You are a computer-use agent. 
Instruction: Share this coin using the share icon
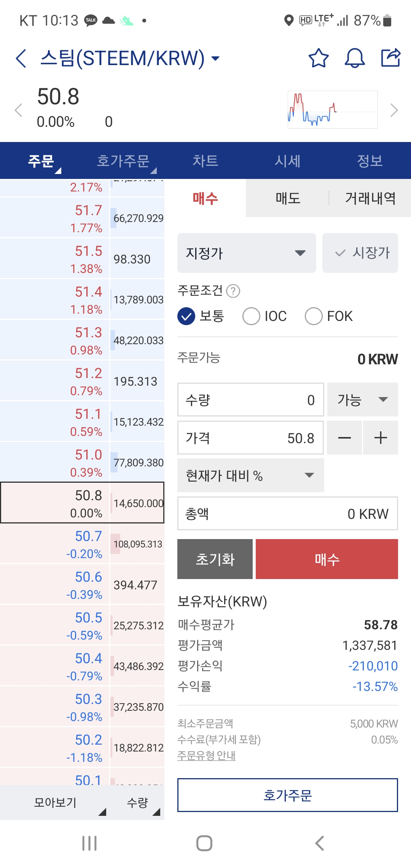(x=391, y=57)
